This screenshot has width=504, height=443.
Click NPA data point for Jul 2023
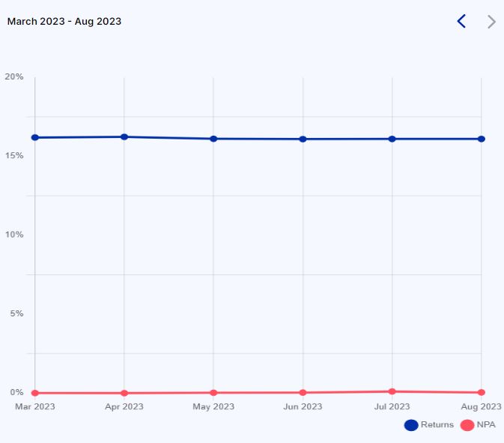coord(392,391)
